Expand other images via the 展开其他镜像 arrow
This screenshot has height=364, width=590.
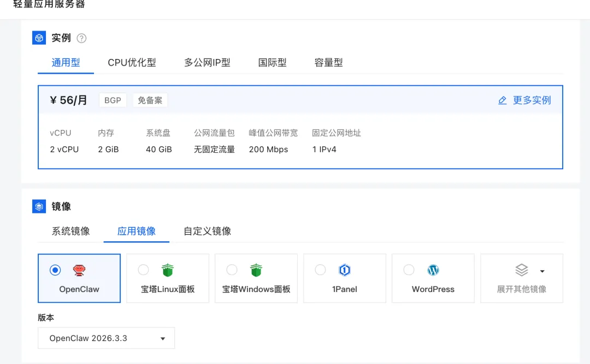[x=542, y=271]
